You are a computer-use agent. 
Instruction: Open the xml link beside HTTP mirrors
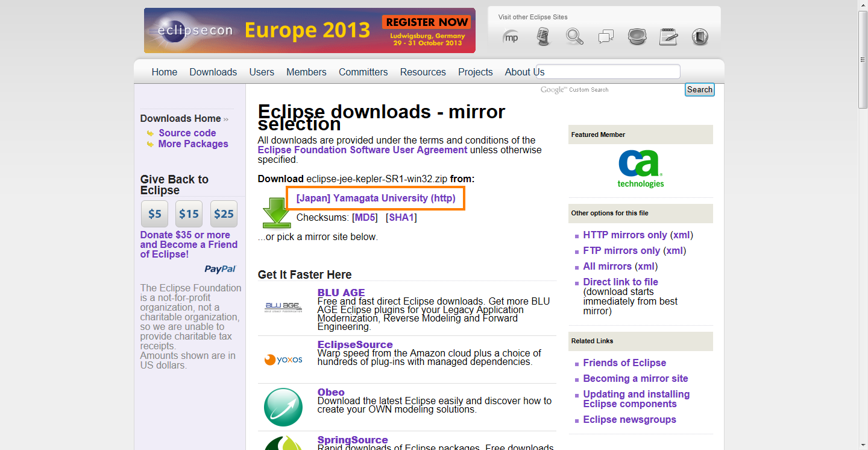click(682, 235)
